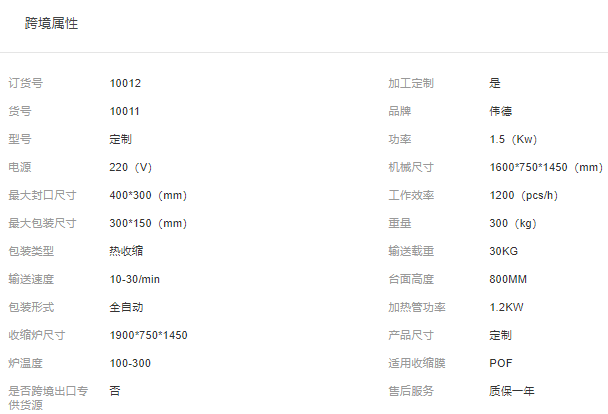The image size is (608, 414).
Task: Click the 品牌 value 伟德
Action: tap(501, 111)
